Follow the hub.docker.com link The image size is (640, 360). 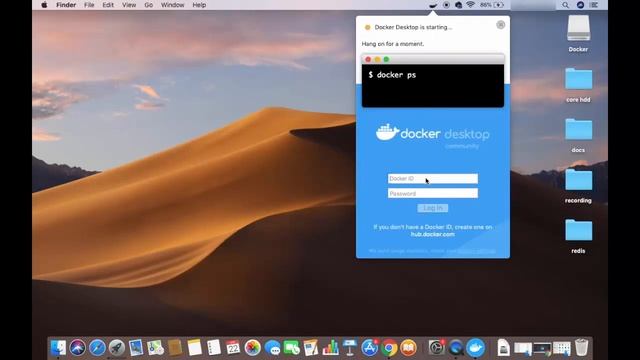[x=433, y=234]
